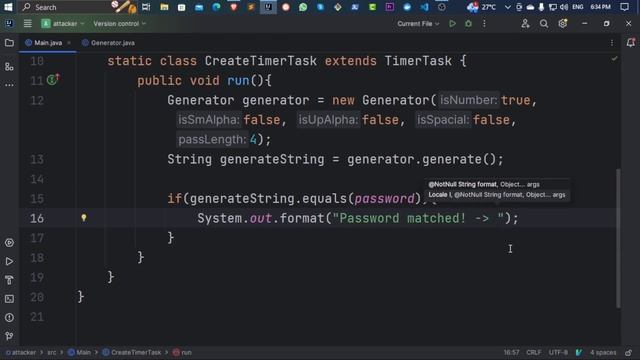
Task: Click the IntelliJ logo icon in title bar
Action: click(9, 24)
